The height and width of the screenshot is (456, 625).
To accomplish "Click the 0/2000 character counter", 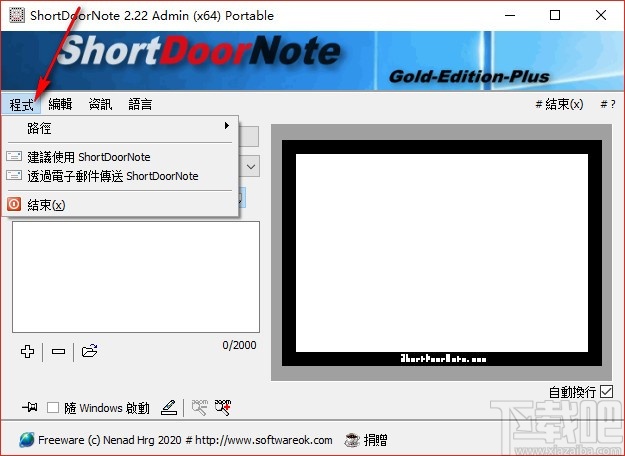I will point(239,345).
